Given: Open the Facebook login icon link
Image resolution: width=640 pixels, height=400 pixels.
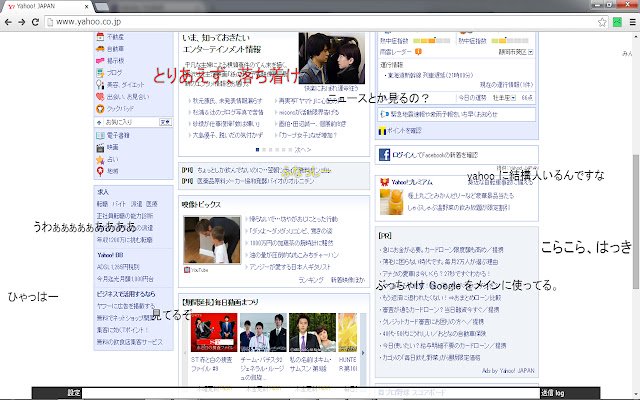Looking at the screenshot, I should click(x=383, y=155).
